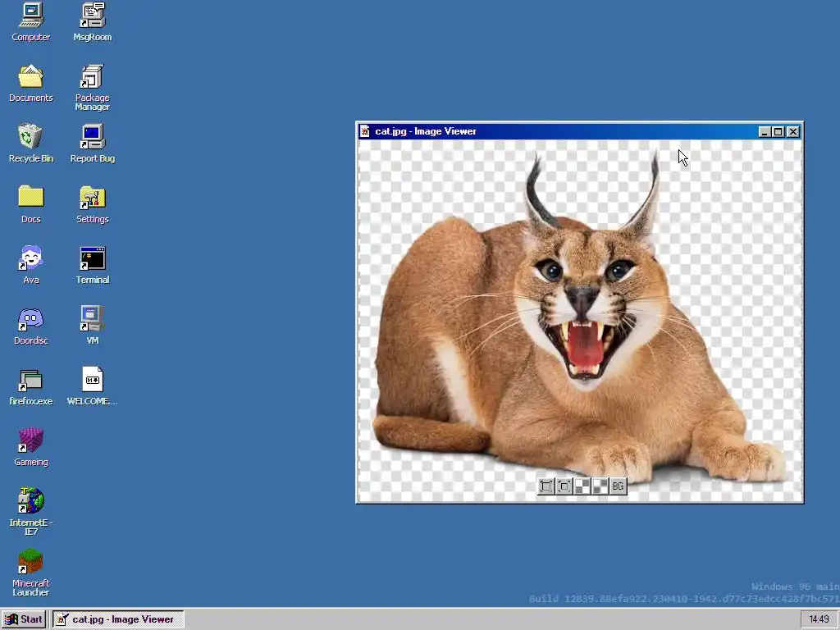Open the Settings desktop shortcut
The height and width of the screenshot is (630, 840).
click(92, 204)
